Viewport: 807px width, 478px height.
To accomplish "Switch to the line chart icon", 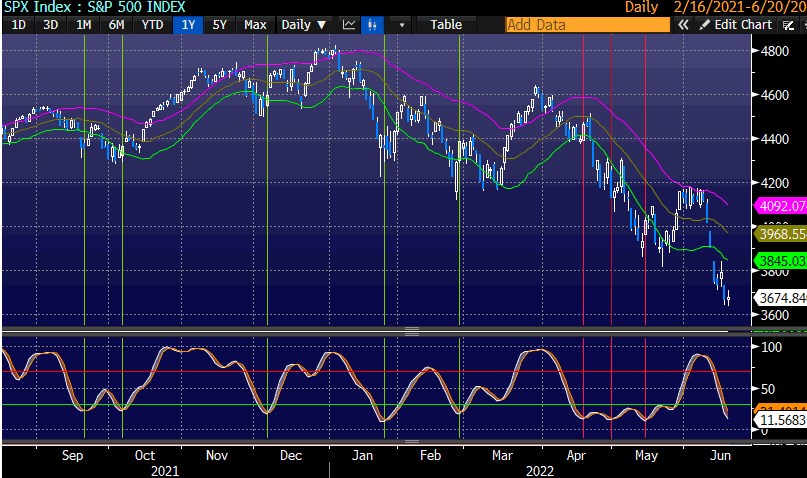I will [x=349, y=24].
